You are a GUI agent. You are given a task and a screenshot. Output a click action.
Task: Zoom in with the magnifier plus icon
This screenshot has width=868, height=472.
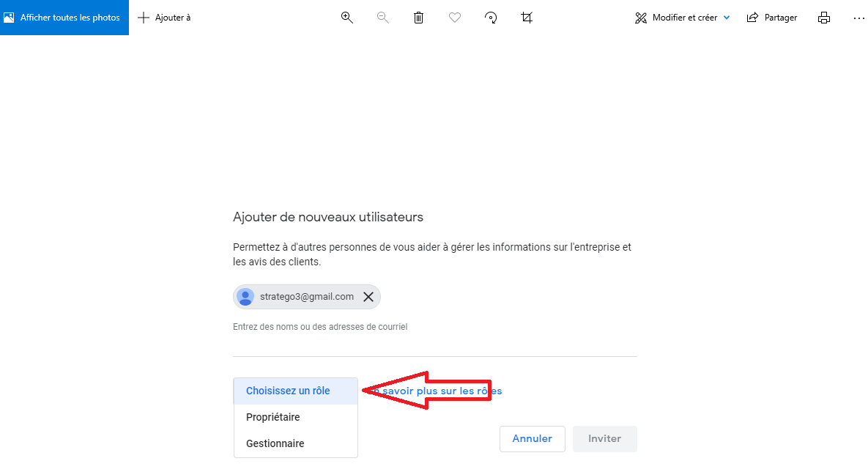[x=347, y=17]
